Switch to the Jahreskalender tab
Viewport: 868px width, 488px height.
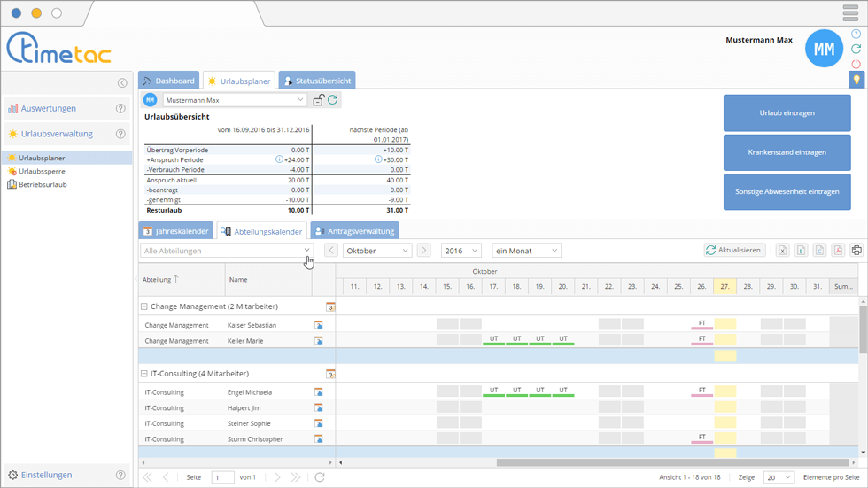click(x=176, y=231)
